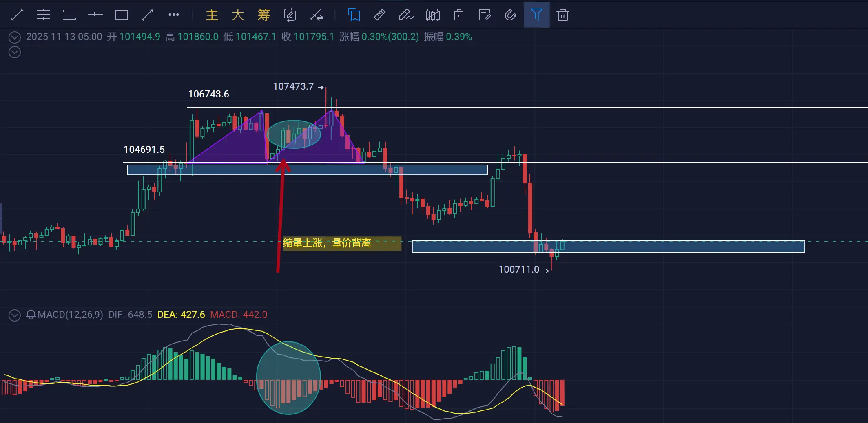Viewport: 868px width, 423px height.
Task: Click the circular arrows edit icon
Action: coord(290,15)
